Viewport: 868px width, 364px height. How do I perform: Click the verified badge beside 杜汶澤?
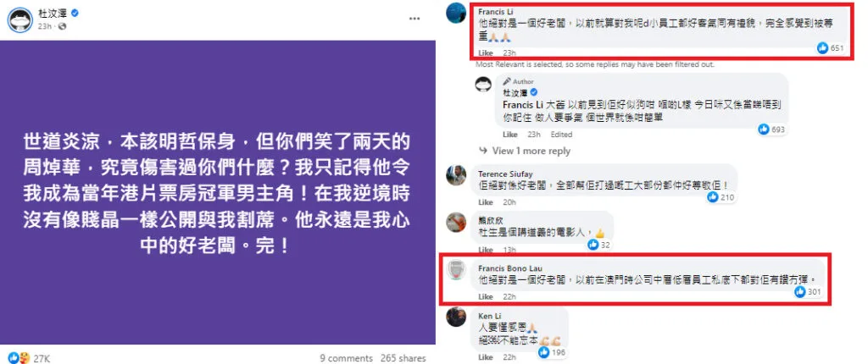pyautogui.click(x=75, y=14)
